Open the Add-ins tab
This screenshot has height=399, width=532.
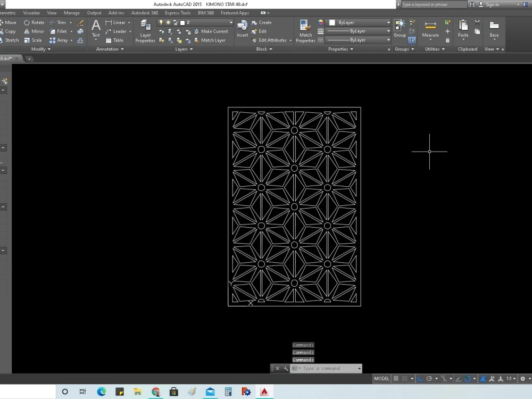point(116,13)
